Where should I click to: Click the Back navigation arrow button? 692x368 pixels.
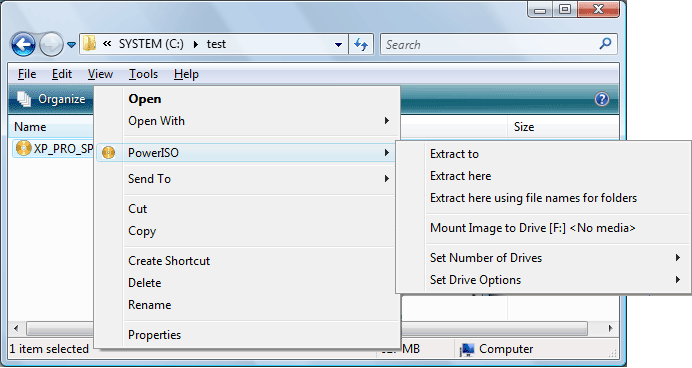click(23, 44)
